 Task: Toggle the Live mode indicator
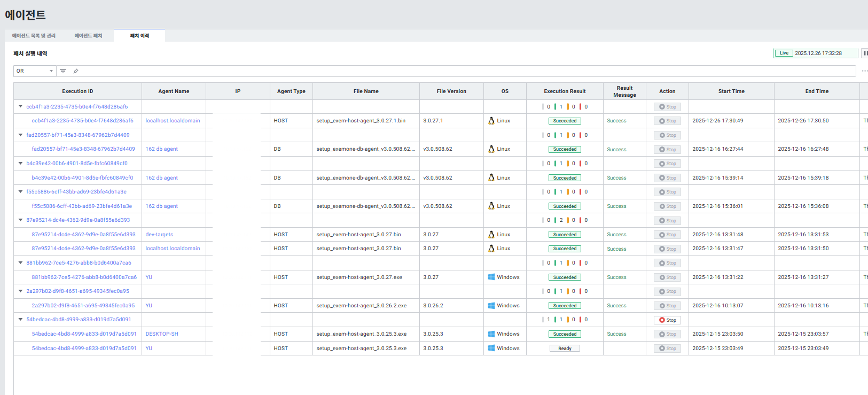[784, 53]
